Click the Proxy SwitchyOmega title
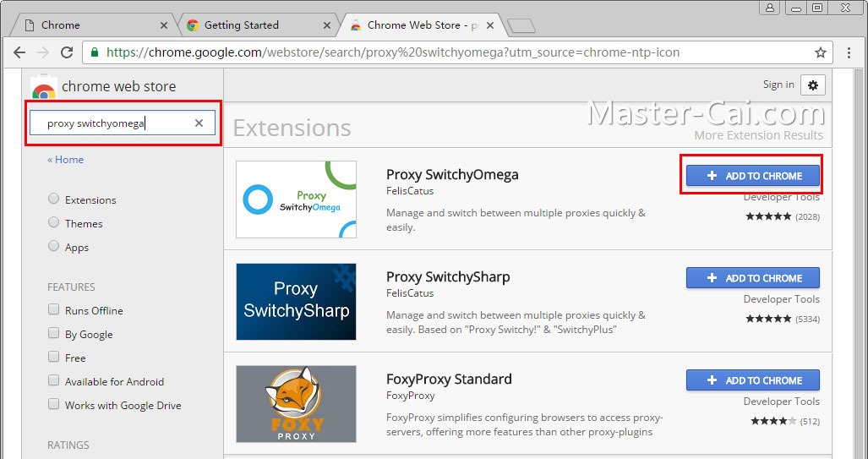 point(452,174)
